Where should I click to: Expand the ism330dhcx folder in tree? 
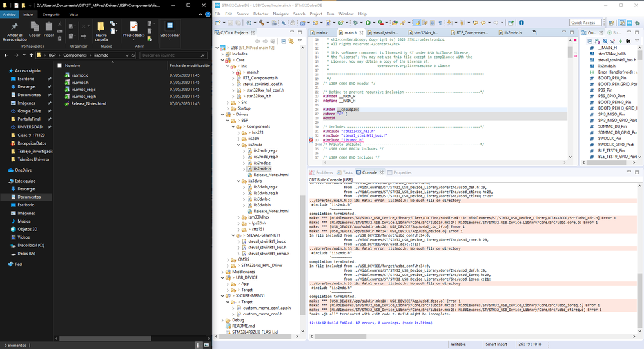click(239, 217)
